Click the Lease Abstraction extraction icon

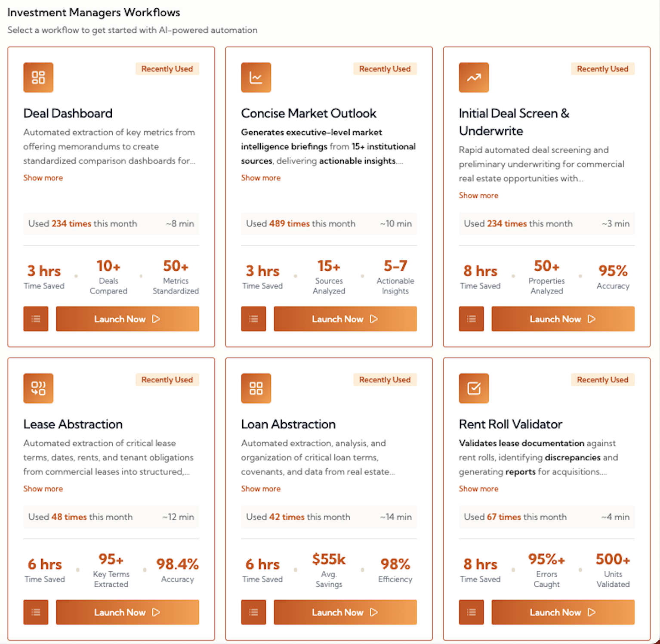pyautogui.click(x=38, y=388)
